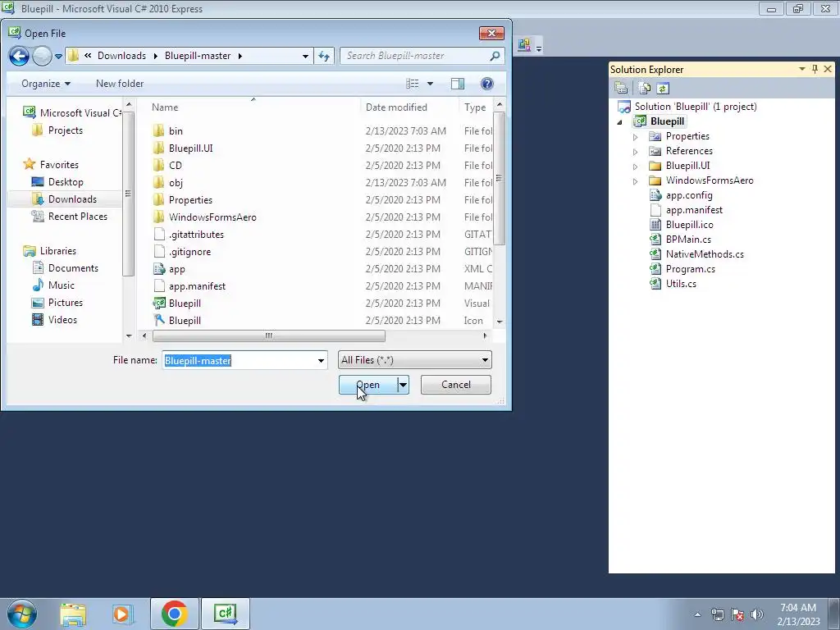Select the .gitignore file
840x630 pixels.
(182, 251)
